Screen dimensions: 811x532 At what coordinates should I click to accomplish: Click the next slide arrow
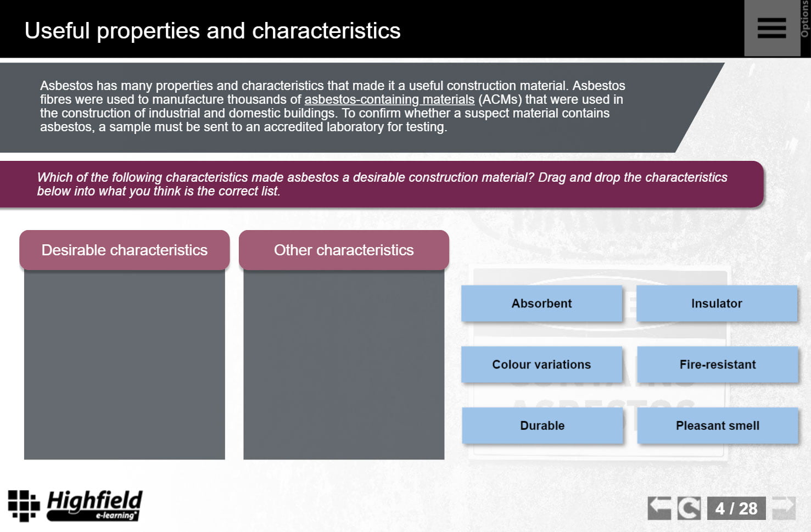pos(784,508)
